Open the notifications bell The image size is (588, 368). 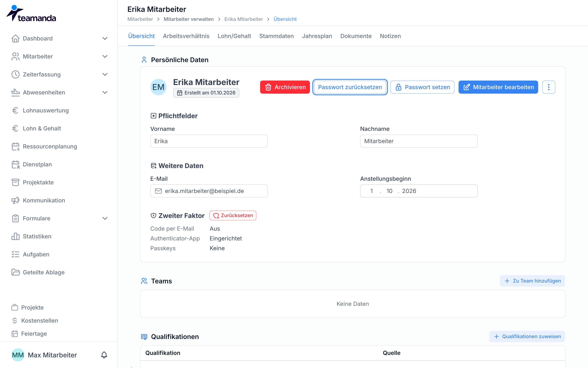(104, 355)
